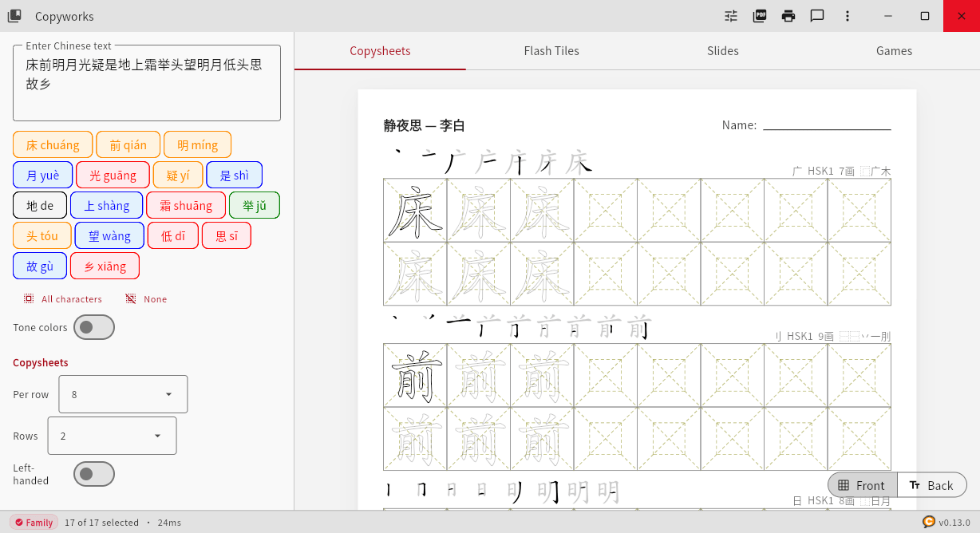The width and height of the screenshot is (980, 533).
Task: Open the Games tab
Action: 893,50
